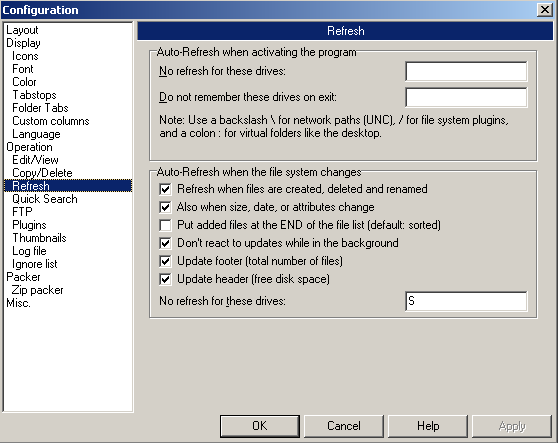Open the Quick Search settings
558x443 pixels.
(45, 199)
